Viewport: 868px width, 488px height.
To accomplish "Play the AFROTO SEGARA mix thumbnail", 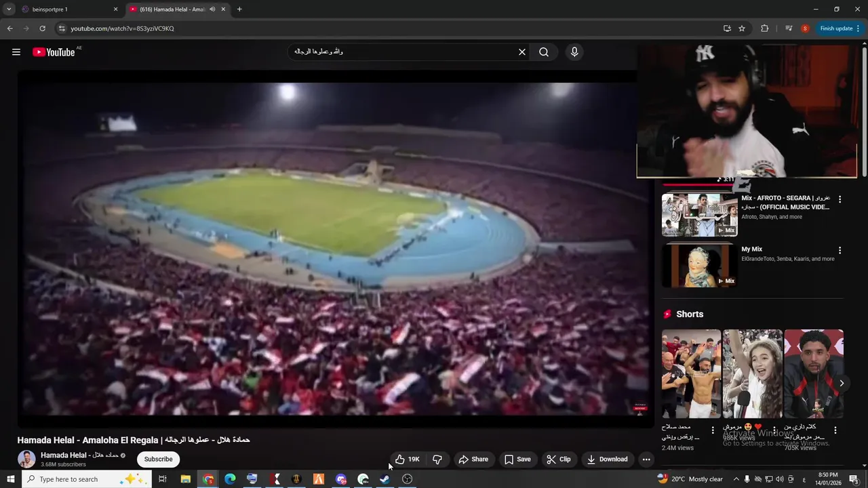I will (x=699, y=215).
